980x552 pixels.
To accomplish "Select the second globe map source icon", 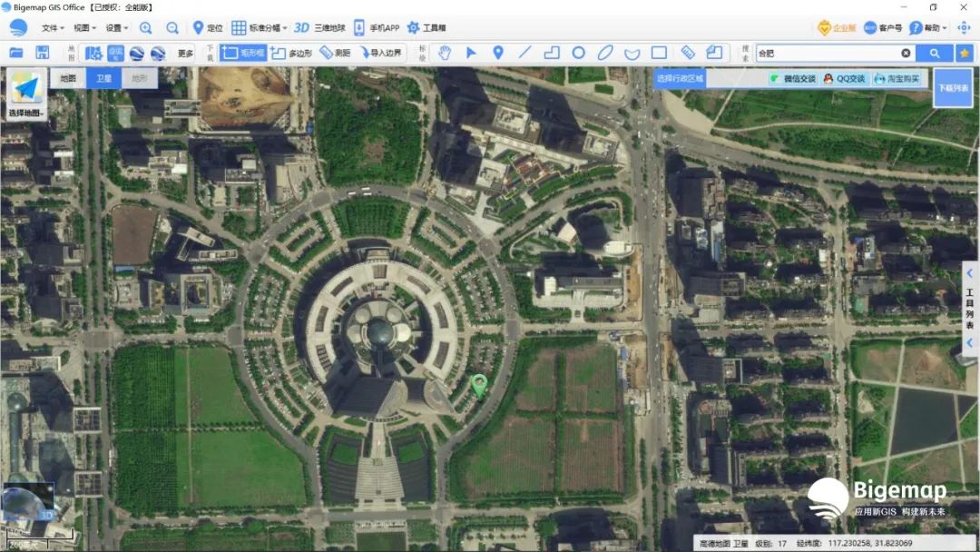I will pyautogui.click(x=158, y=54).
